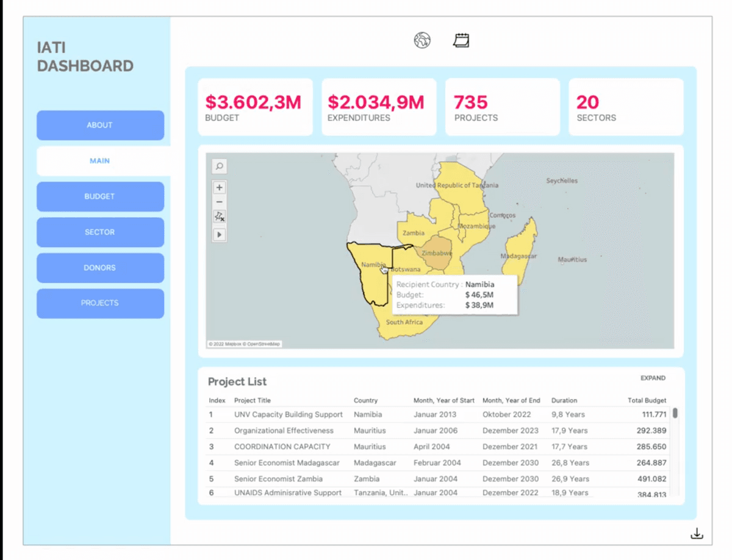Click the Country column header
The width and height of the screenshot is (732, 560).
(366, 401)
